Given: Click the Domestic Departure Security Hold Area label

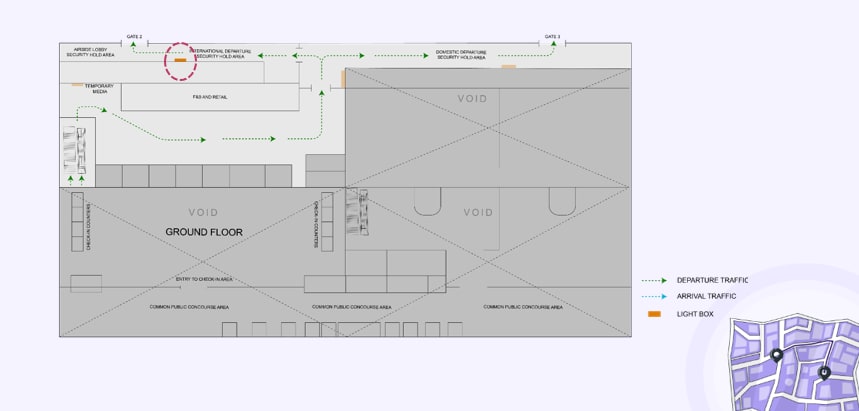Looking at the screenshot, I should point(461,54).
